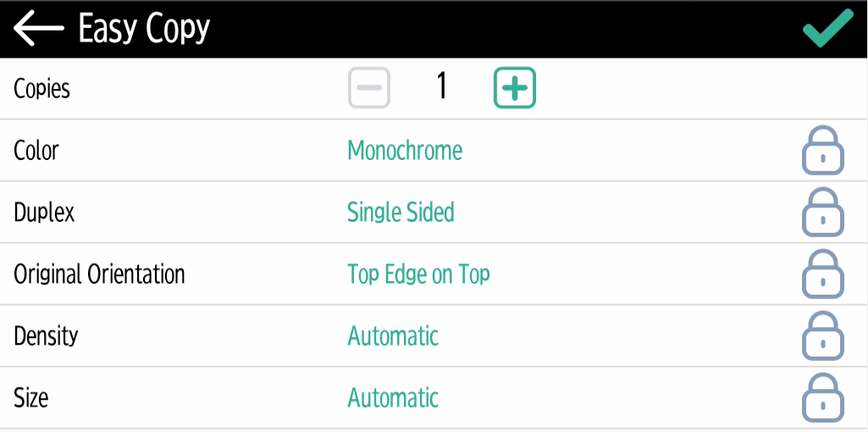
Task: Toggle the Original Orientation lock icon
Action: [822, 274]
